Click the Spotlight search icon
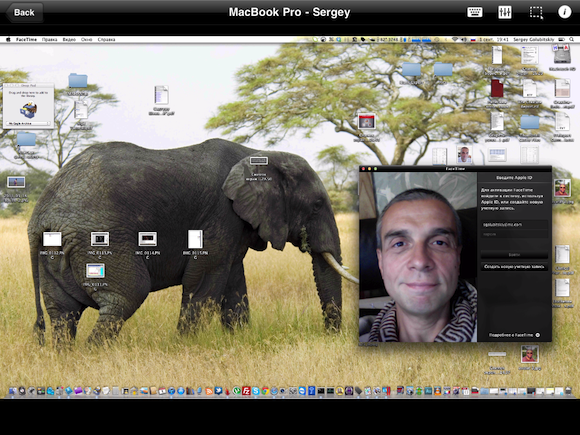The width and height of the screenshot is (580, 435). coord(572,39)
